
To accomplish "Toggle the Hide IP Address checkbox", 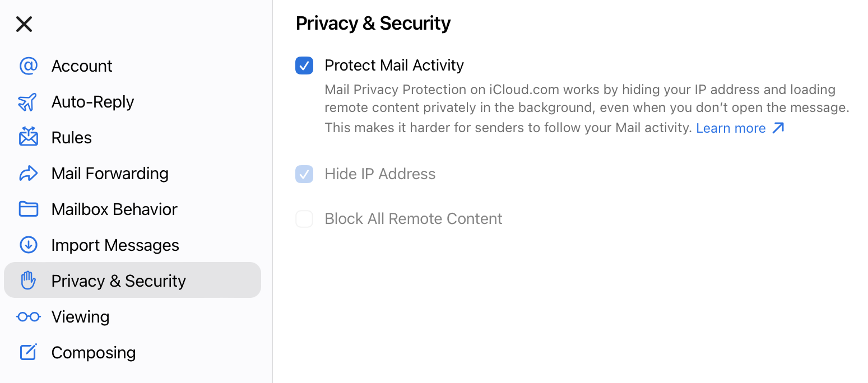I will pos(304,174).
